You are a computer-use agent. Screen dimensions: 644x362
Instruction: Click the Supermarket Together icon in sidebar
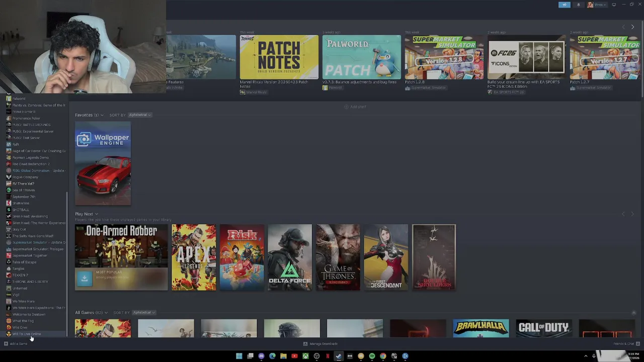pos(9,255)
